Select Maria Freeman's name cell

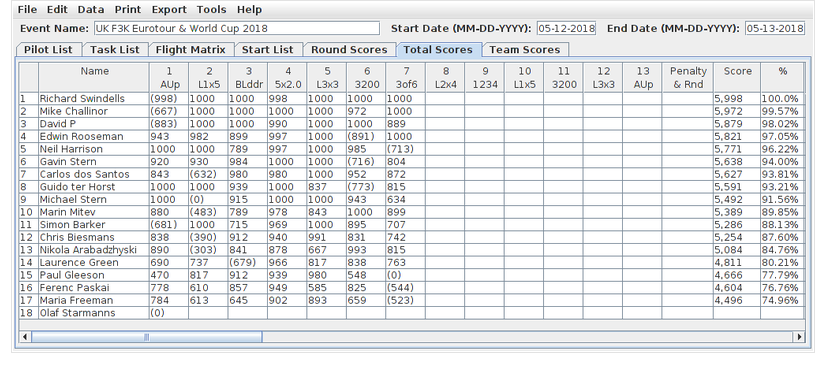click(x=94, y=301)
